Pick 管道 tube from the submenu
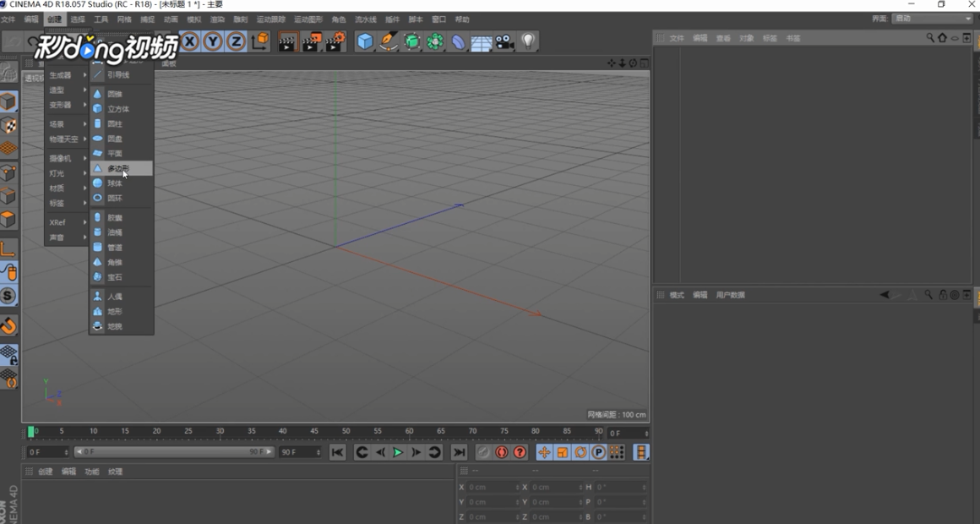The height and width of the screenshot is (524, 980). pos(122,248)
